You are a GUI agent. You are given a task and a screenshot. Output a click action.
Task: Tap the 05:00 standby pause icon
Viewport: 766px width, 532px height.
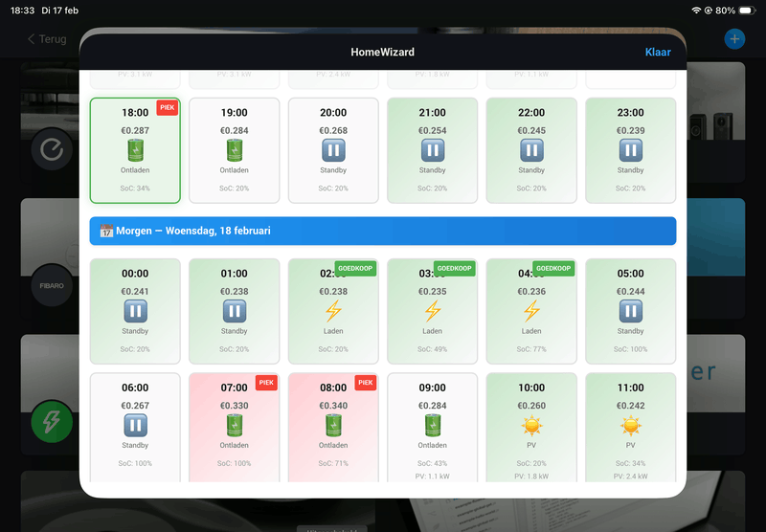(x=631, y=311)
